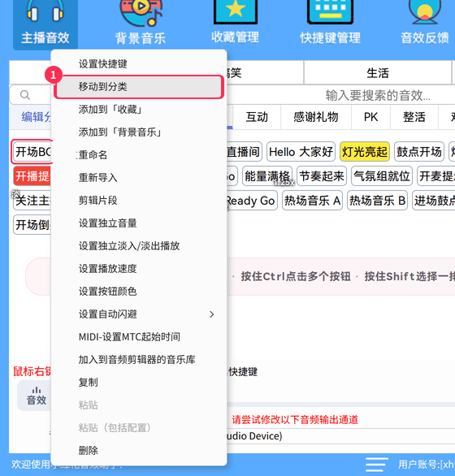455x476 pixels.
Task: Open the 收藏管理 star icon
Action: pyautogui.click(x=235, y=11)
